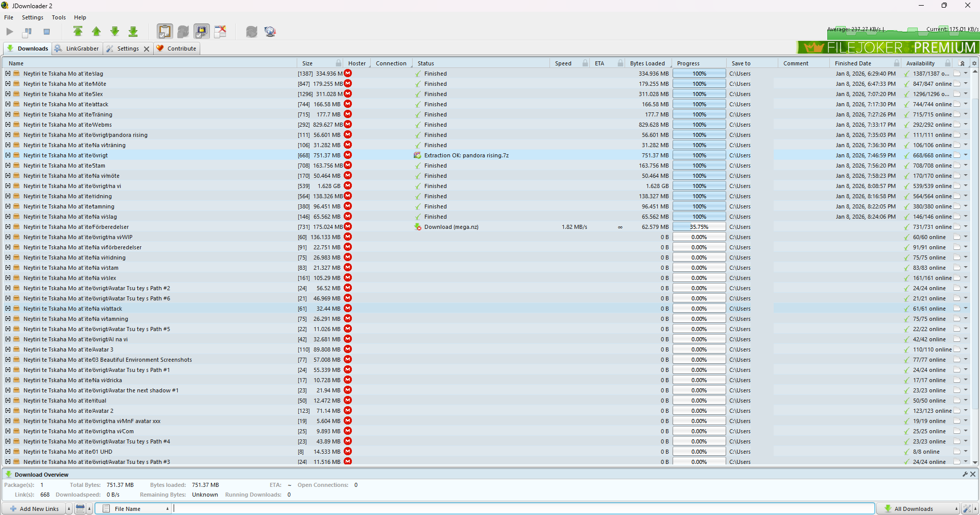
Task: Check for updates with the globe icon
Action: click(x=270, y=32)
